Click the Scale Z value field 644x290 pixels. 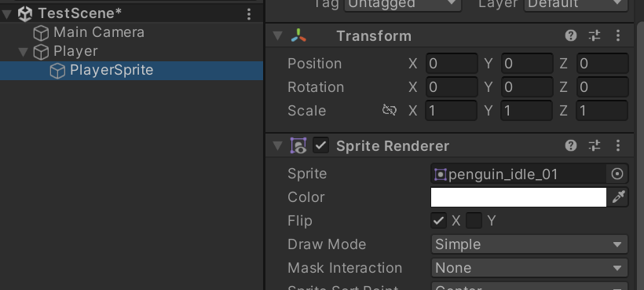click(x=602, y=111)
